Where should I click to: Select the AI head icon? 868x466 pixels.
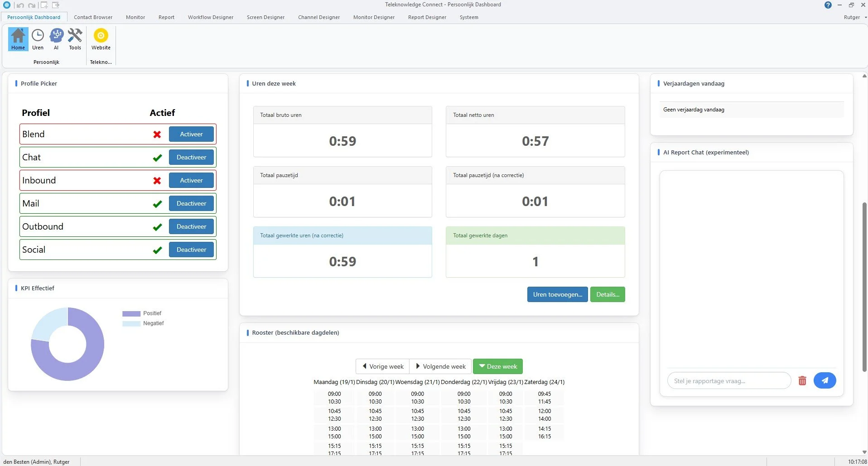56,39
